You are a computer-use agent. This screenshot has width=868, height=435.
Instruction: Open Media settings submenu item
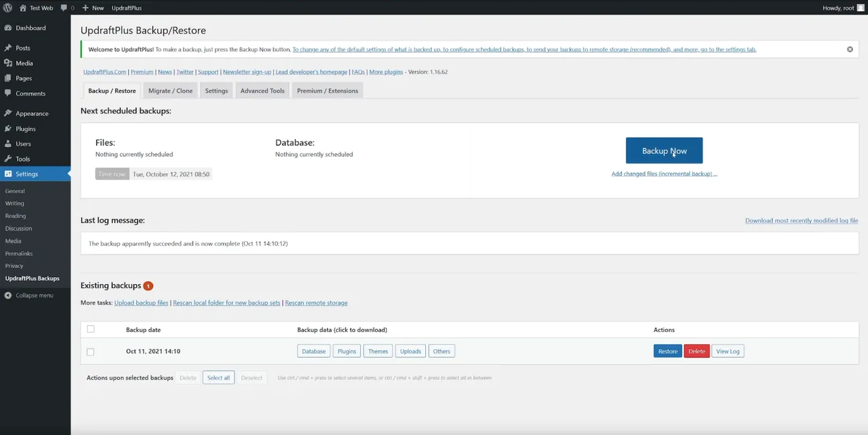(x=13, y=241)
